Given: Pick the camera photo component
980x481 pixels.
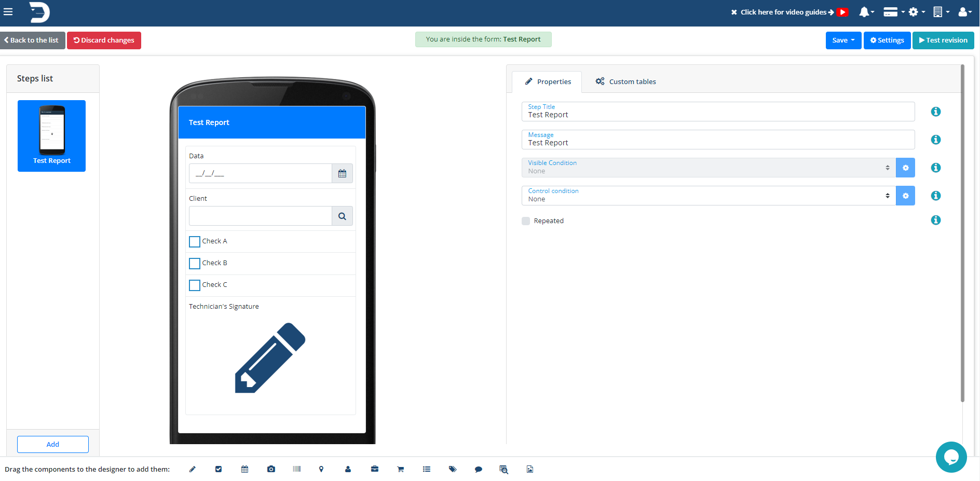Looking at the screenshot, I should (271, 469).
